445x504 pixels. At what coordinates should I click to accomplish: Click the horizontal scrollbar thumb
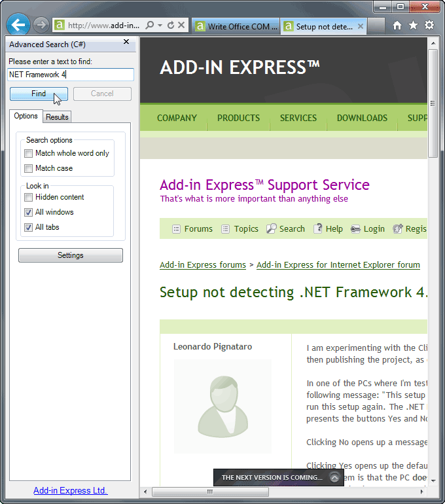pyautogui.click(x=210, y=492)
